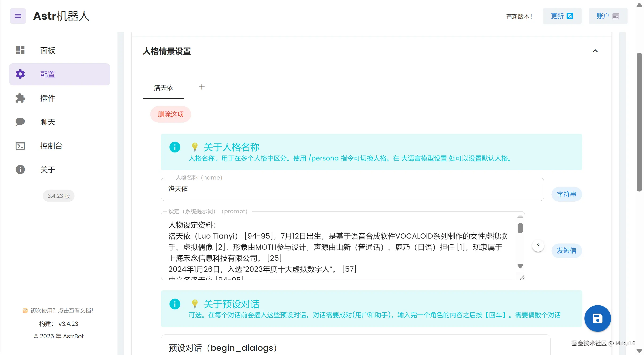
Task: Open the 控制台 console page
Action: tap(51, 146)
